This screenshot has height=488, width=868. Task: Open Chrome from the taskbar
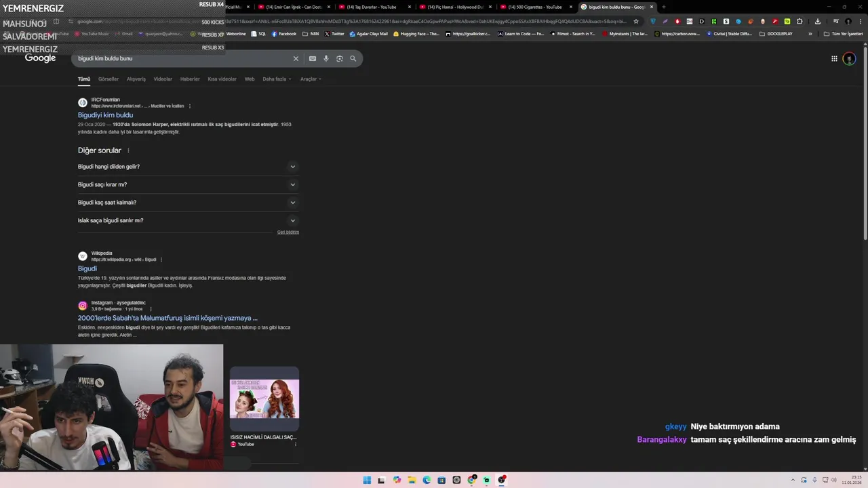(x=471, y=480)
